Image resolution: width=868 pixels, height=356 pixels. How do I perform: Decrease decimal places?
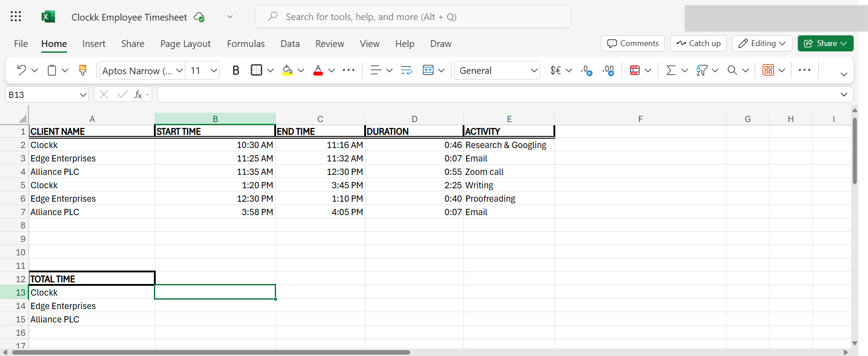tap(587, 70)
